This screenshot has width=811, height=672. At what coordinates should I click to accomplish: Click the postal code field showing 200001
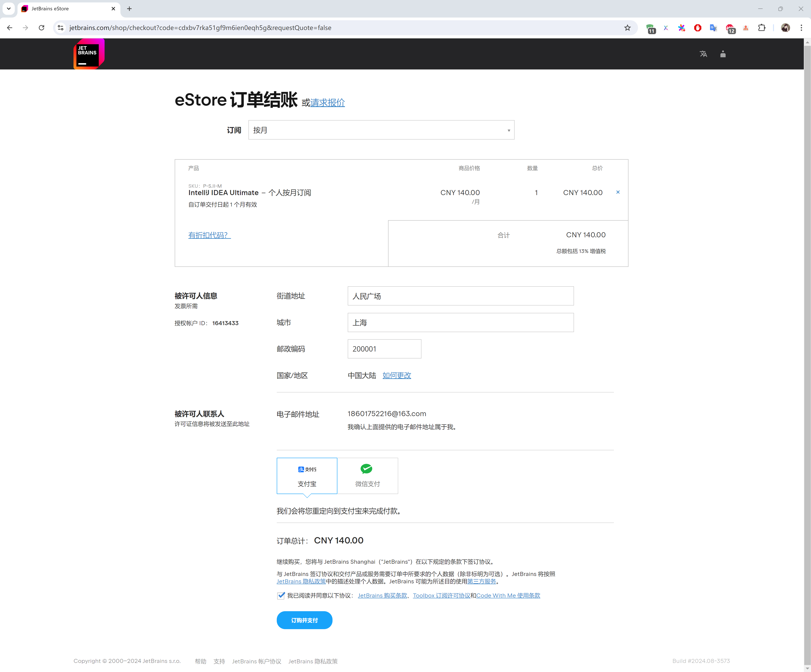pos(384,349)
